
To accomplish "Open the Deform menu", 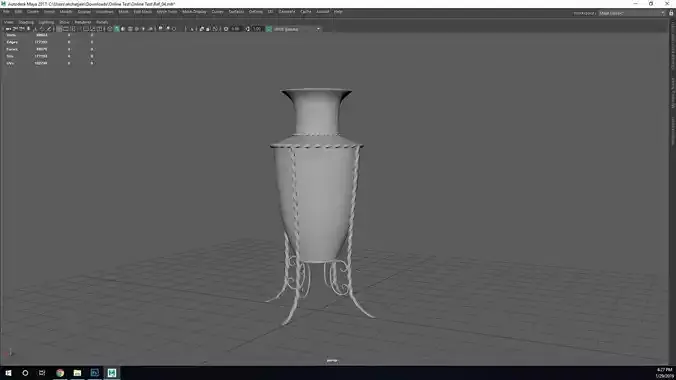I will [x=255, y=12].
